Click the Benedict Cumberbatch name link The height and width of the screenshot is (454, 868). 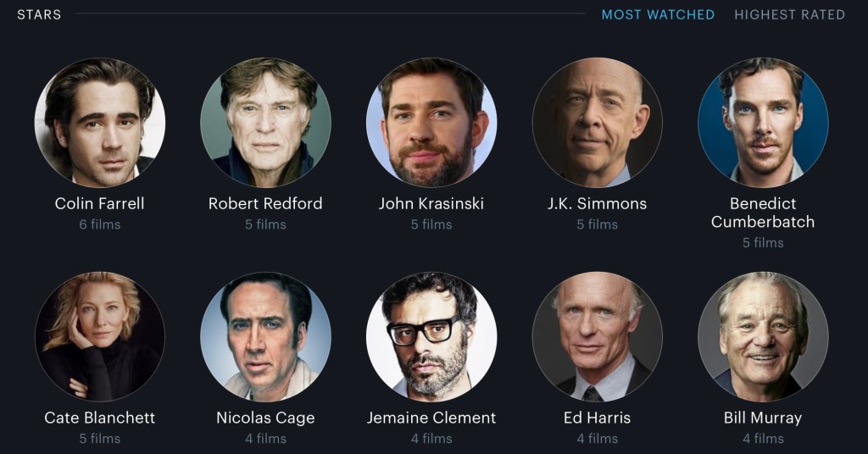(x=763, y=213)
